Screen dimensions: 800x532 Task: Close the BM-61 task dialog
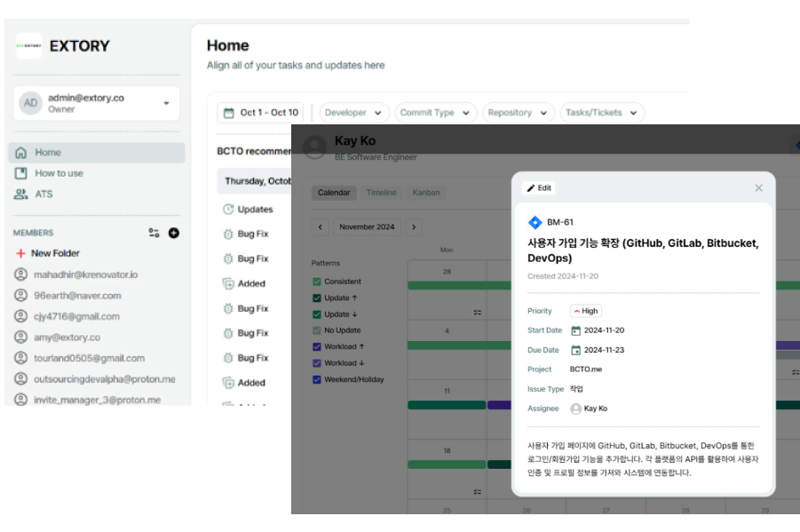[x=758, y=188]
